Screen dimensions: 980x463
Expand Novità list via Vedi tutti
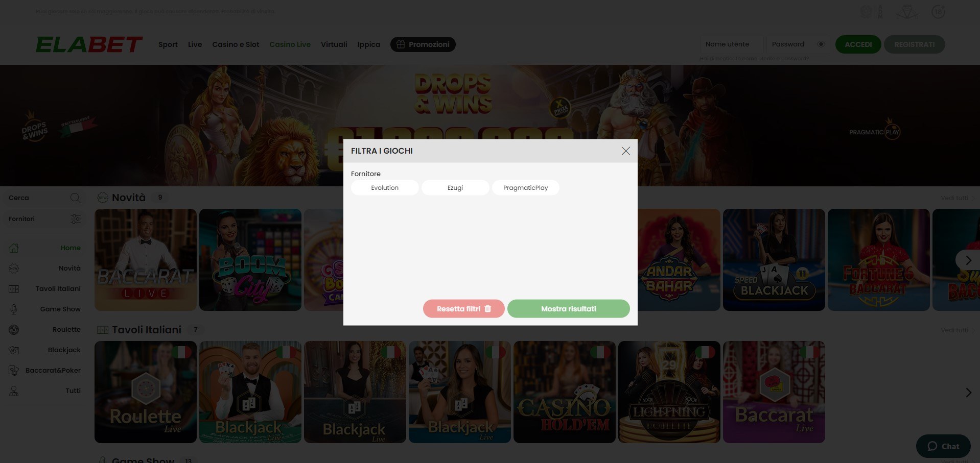click(x=954, y=198)
